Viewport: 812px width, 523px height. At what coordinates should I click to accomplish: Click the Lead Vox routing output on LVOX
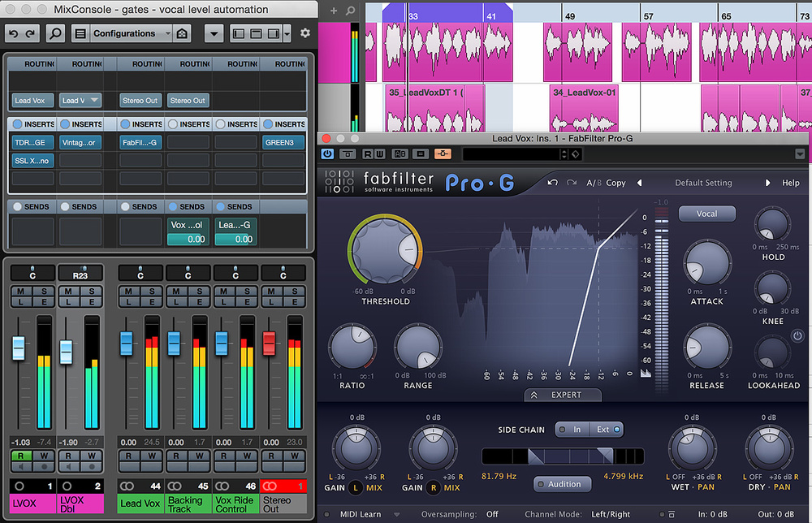(x=32, y=101)
